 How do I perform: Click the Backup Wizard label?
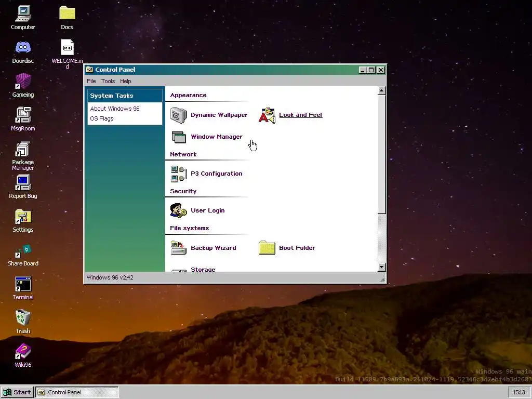(x=214, y=248)
